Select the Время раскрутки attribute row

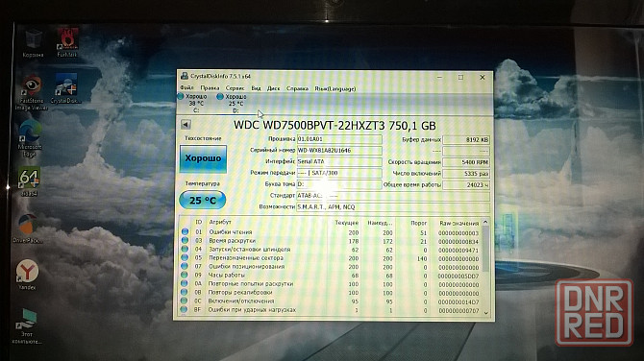[331, 241]
